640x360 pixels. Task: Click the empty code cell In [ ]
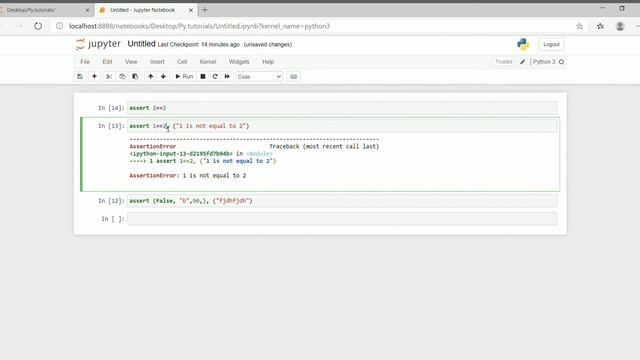point(342,219)
